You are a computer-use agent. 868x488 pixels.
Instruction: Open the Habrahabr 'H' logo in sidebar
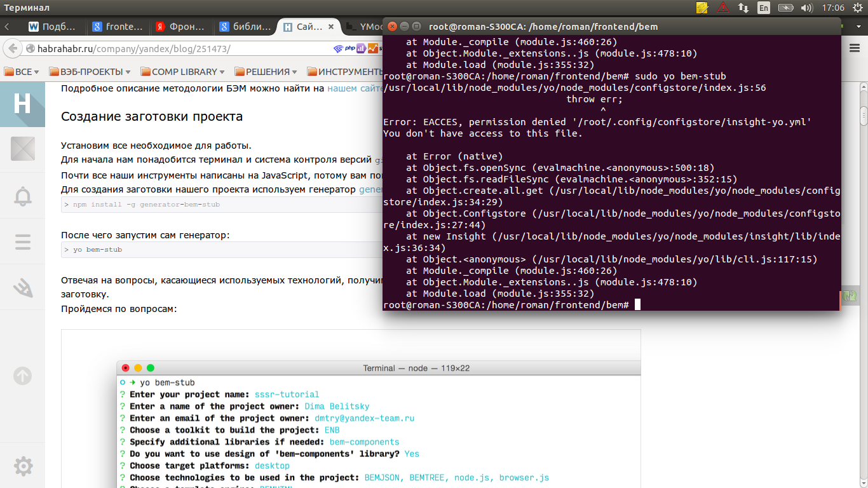22,104
